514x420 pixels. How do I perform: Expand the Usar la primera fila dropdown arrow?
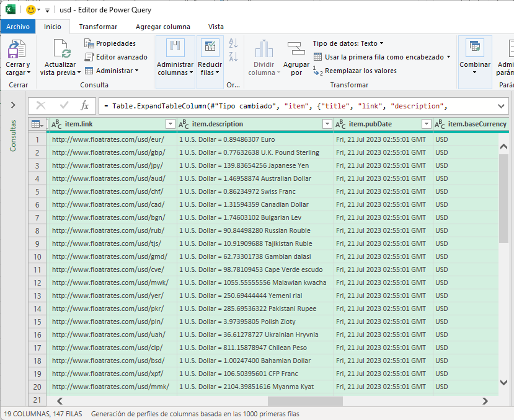(x=448, y=57)
